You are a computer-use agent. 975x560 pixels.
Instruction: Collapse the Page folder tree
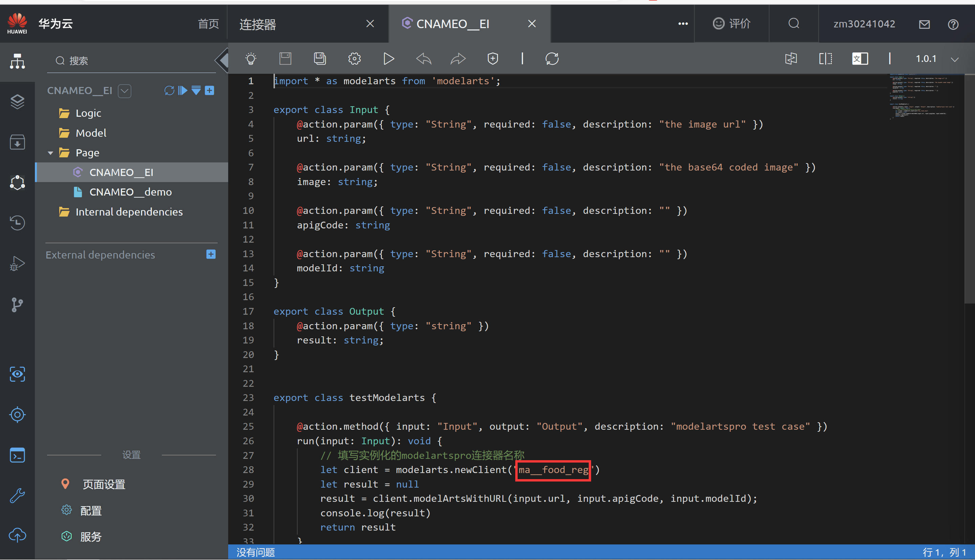(x=50, y=153)
